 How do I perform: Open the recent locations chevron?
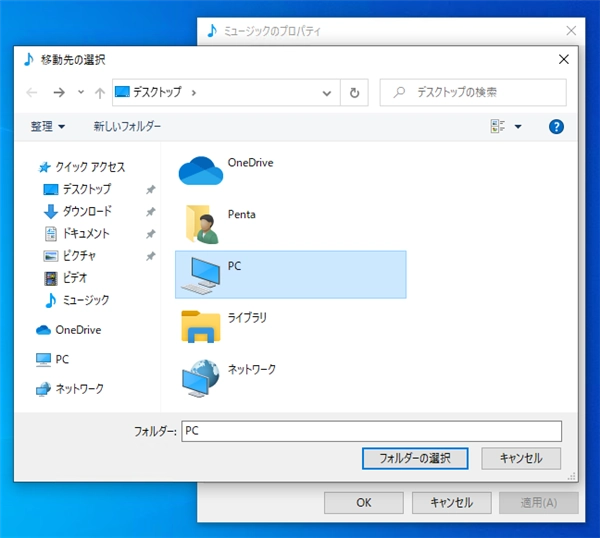click(x=81, y=92)
